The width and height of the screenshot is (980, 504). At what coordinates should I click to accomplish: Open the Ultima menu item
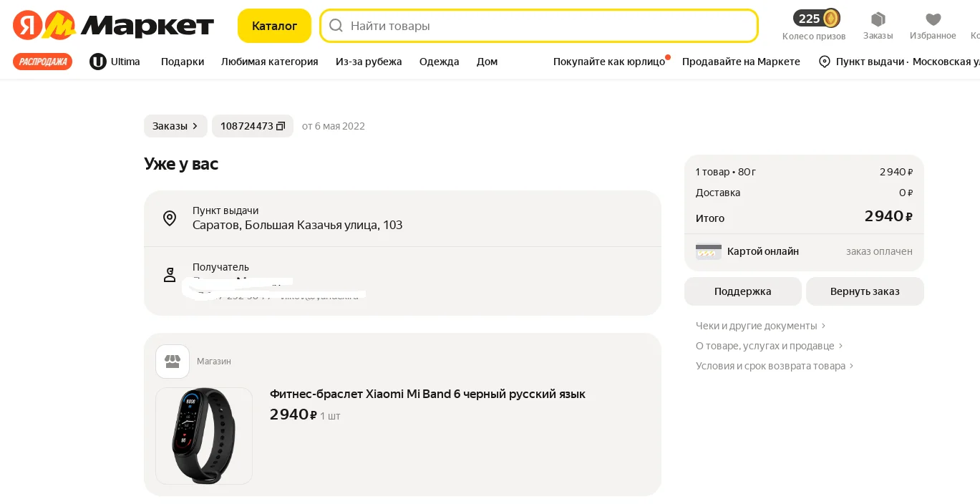115,62
